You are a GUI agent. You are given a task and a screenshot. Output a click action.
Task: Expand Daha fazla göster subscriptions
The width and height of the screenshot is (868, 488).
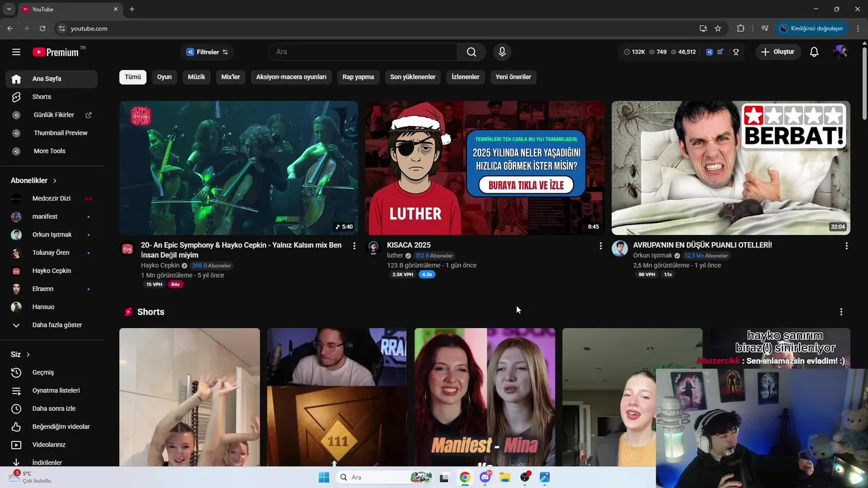pyautogui.click(x=52, y=325)
